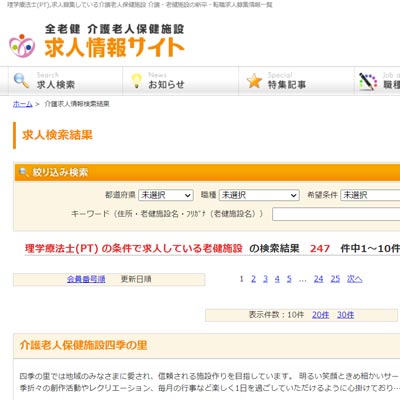Open the 介護老人保健施設四季の里 listing heading
Image resolution: width=400 pixels, height=400 pixels.
point(83,345)
